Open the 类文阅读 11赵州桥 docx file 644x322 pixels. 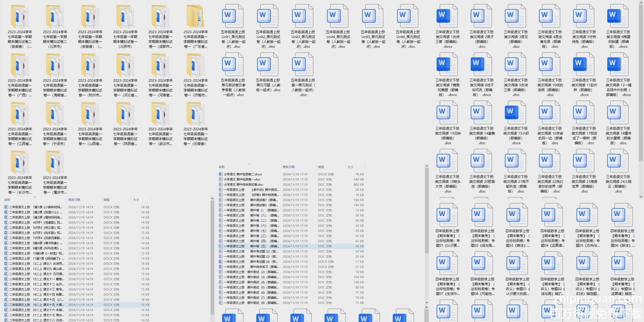coord(584,64)
